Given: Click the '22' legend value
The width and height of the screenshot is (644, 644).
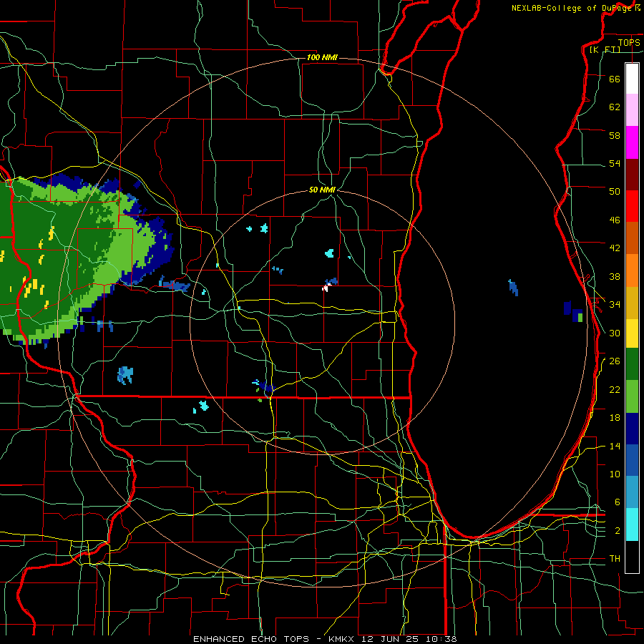Looking at the screenshot, I should [x=615, y=390].
